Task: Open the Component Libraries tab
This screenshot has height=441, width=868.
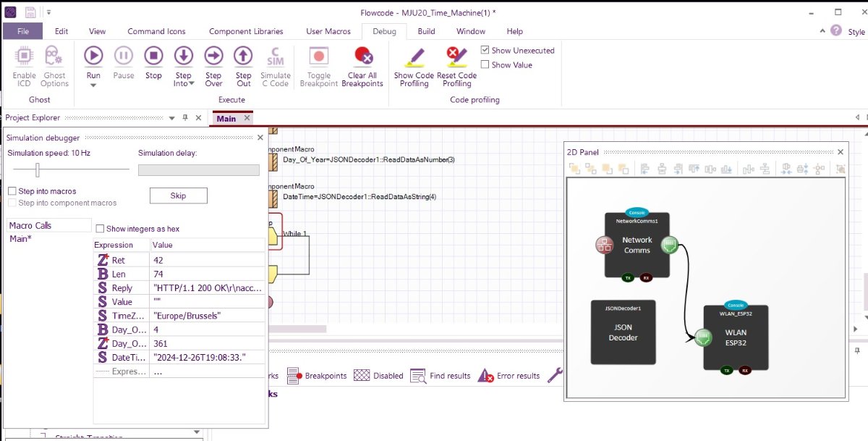Action: point(246,31)
